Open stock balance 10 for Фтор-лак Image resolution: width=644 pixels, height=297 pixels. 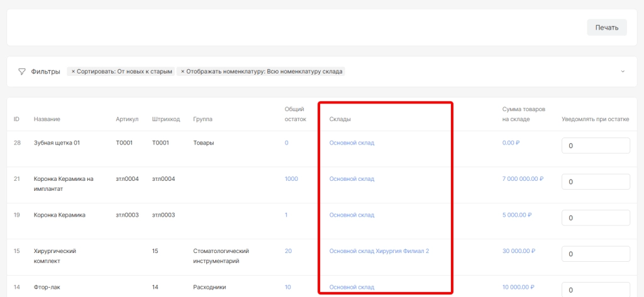[x=287, y=287]
